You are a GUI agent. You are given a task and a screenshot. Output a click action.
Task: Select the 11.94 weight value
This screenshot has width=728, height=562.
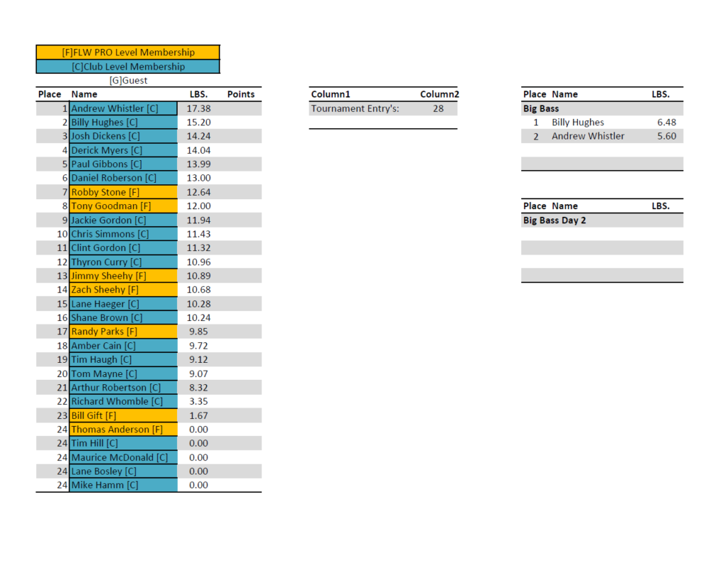tap(198, 220)
